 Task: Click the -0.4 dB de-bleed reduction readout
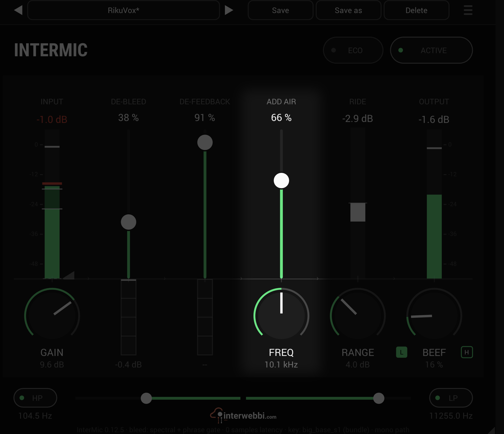pyautogui.click(x=129, y=364)
